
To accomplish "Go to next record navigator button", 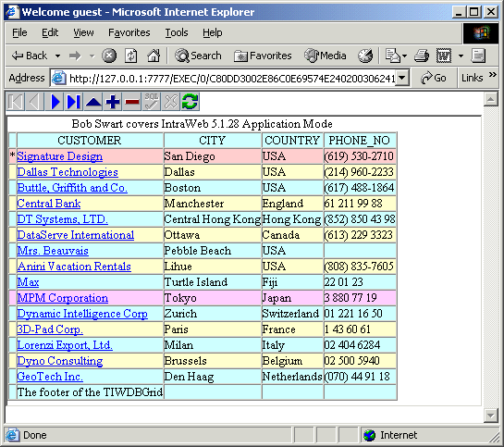I will pyautogui.click(x=55, y=102).
